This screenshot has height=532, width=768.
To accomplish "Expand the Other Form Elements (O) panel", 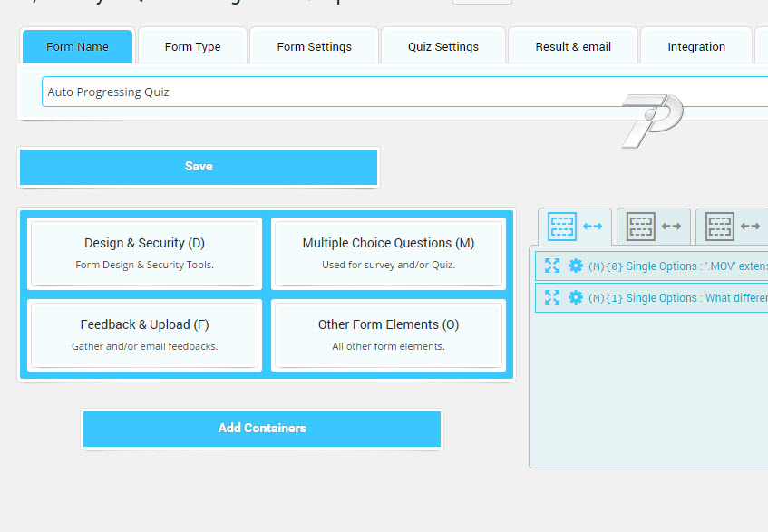I will (x=388, y=334).
